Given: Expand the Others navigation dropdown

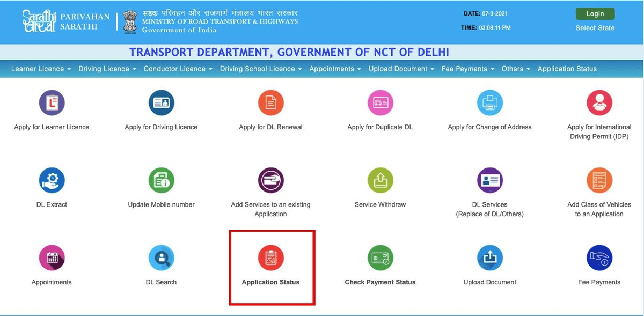Looking at the screenshot, I should click(x=515, y=69).
